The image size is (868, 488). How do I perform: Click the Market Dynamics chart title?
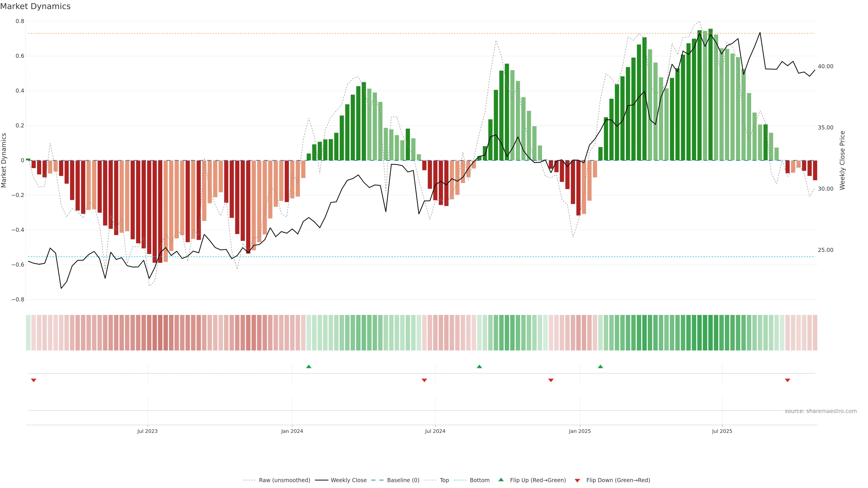pyautogui.click(x=35, y=6)
